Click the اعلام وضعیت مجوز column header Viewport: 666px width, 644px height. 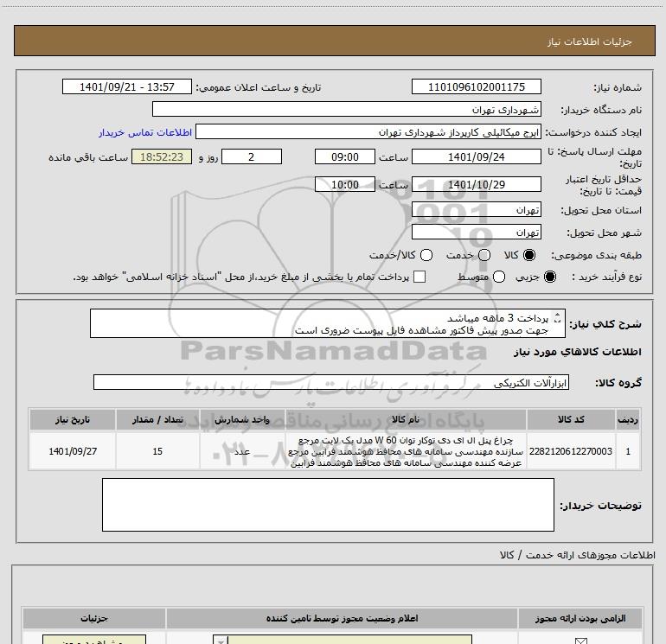click(x=342, y=618)
